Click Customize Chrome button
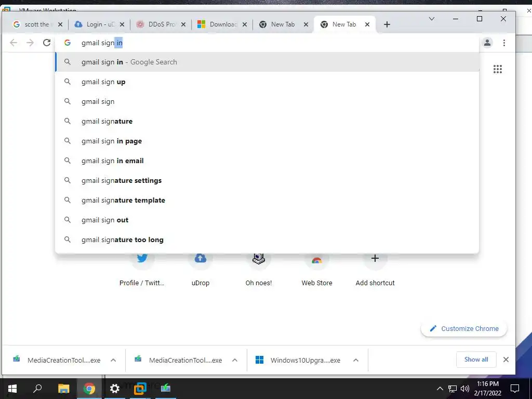This screenshot has height=399, width=532. (464, 328)
